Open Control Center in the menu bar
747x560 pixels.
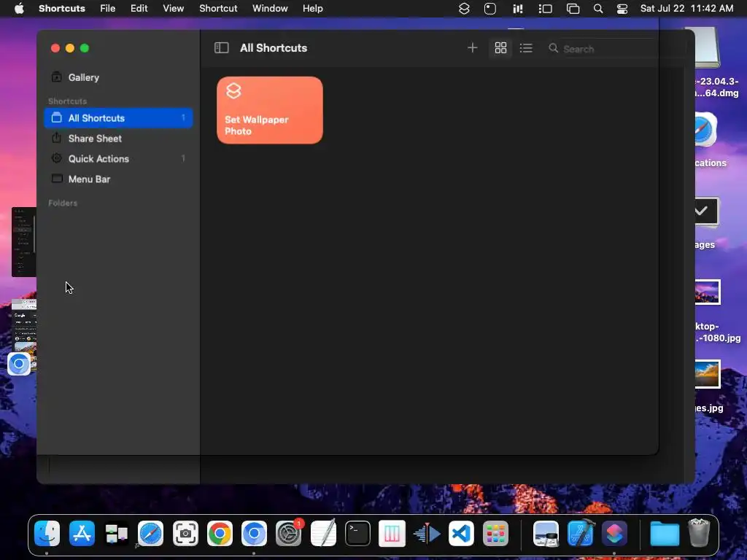(x=622, y=9)
